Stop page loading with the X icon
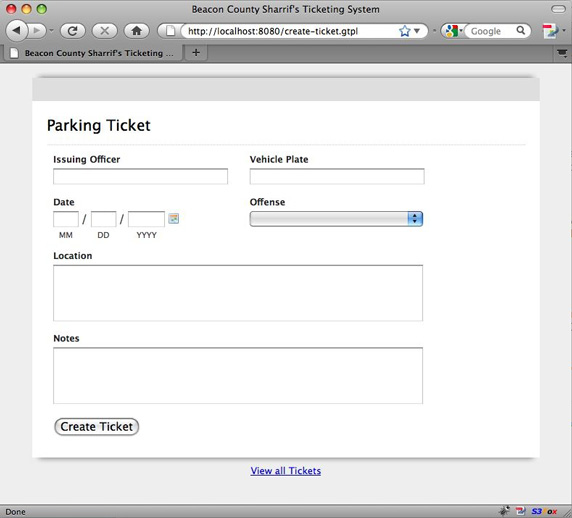The height and width of the screenshot is (518, 572). tap(105, 31)
